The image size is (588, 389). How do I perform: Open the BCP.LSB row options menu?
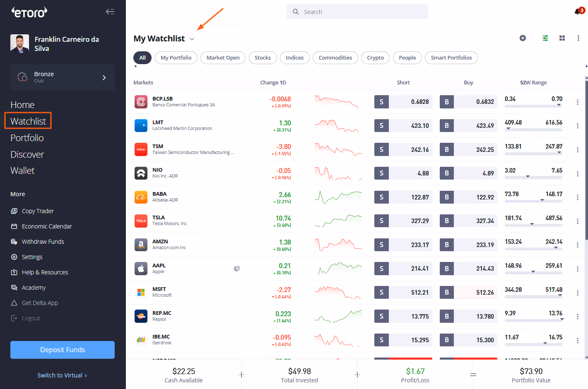coord(578,102)
